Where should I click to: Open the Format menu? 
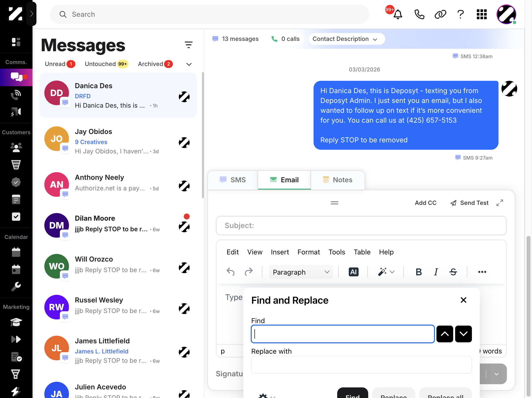click(309, 252)
